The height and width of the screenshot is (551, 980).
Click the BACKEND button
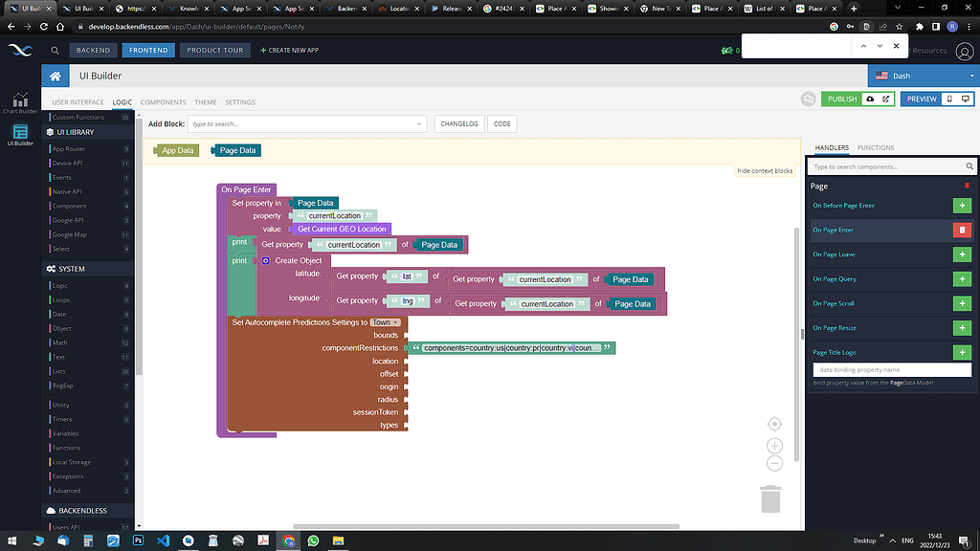[x=93, y=50]
